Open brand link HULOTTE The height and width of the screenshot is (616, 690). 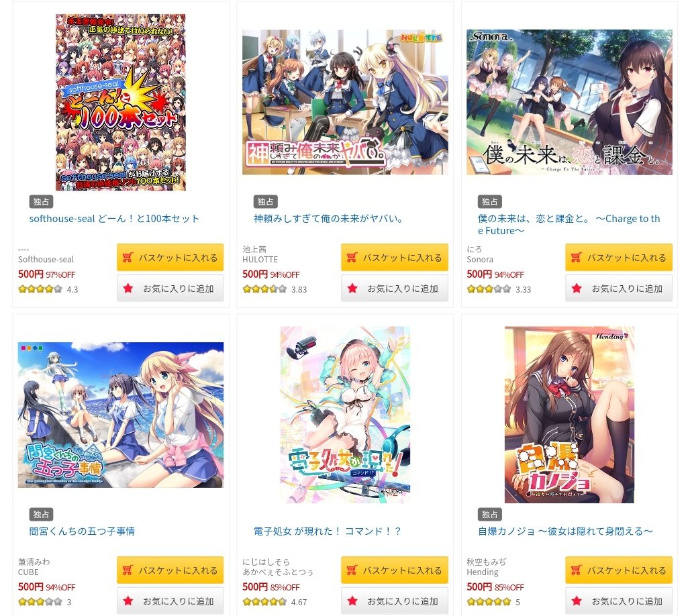pyautogui.click(x=260, y=260)
